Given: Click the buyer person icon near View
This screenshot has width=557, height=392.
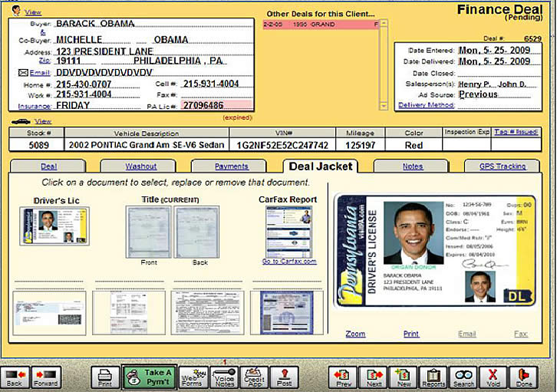Looking at the screenshot, I should coord(15,11).
